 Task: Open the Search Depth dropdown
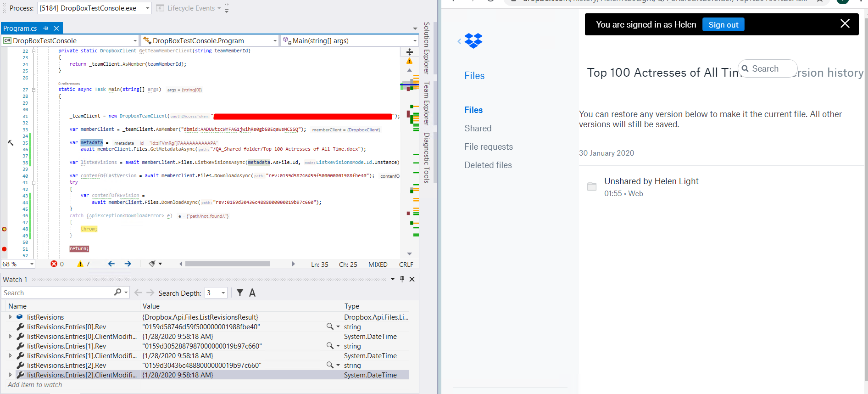[223, 293]
